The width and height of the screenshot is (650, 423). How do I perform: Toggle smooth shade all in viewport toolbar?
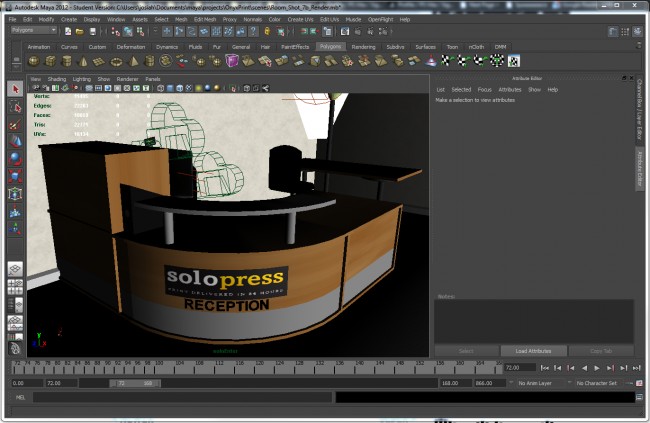pos(170,88)
